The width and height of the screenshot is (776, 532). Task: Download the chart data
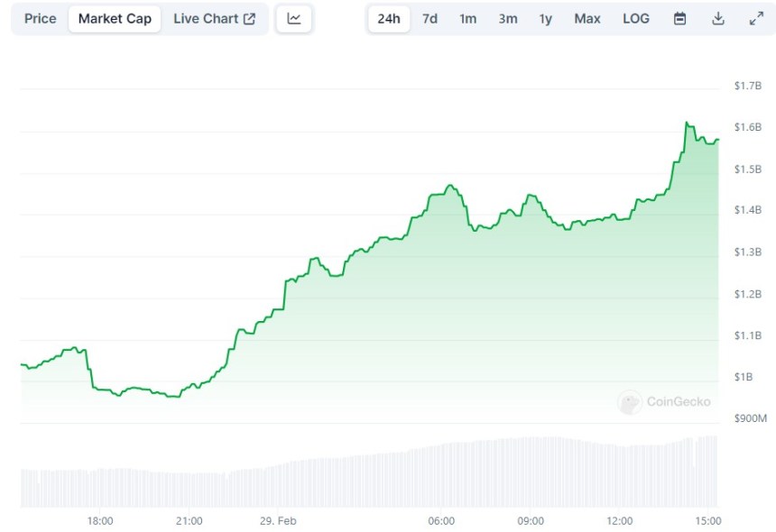click(718, 19)
